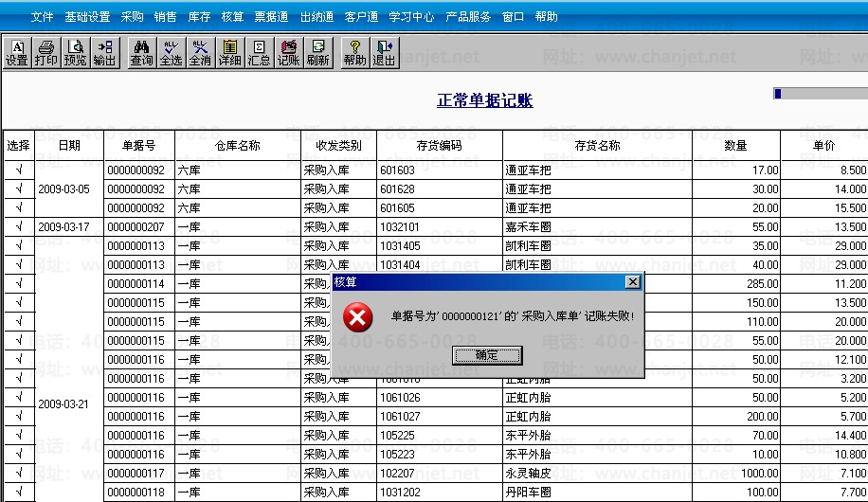The height and width of the screenshot is (502, 868).
Task: Click the 全选 select-all icon
Action: [172, 53]
